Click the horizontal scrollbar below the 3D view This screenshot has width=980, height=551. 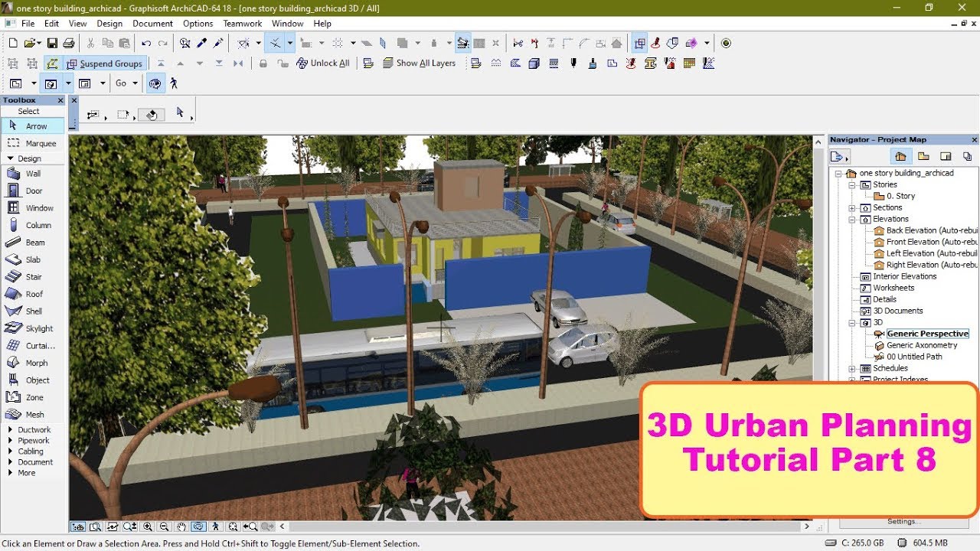[545, 527]
